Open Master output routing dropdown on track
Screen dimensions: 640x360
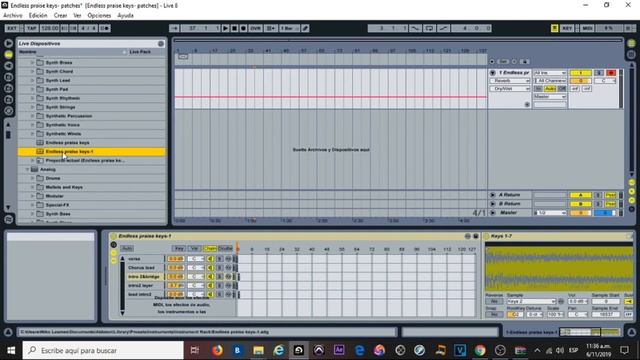(x=550, y=97)
